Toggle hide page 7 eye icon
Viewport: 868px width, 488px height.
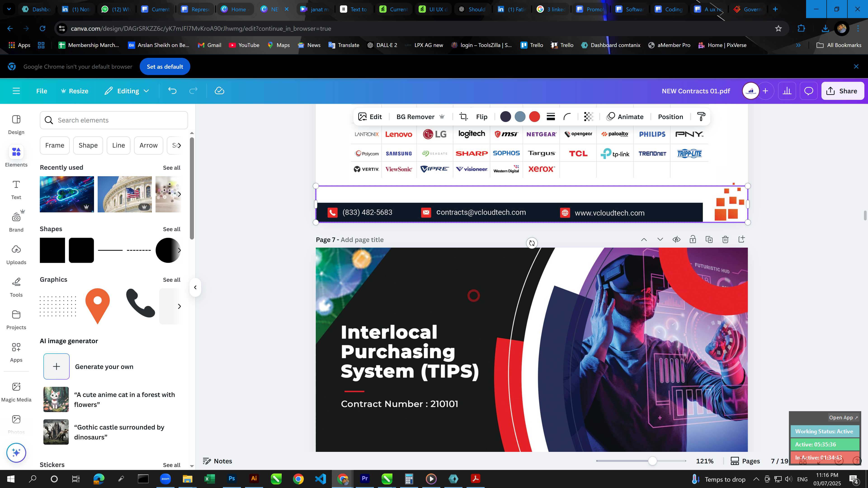676,239
